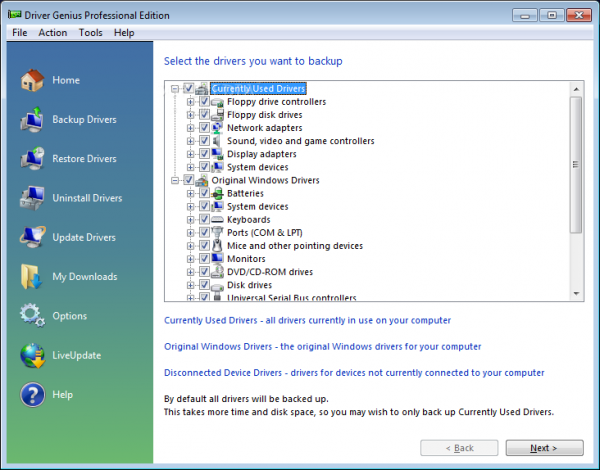600x470 pixels.
Task: Click the Restore Drivers sidebar icon
Action: click(x=32, y=158)
